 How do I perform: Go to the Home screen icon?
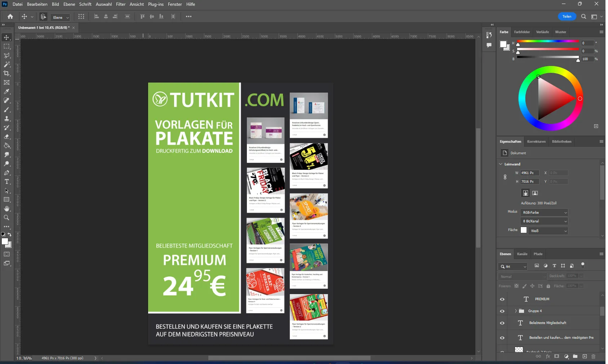(10, 17)
